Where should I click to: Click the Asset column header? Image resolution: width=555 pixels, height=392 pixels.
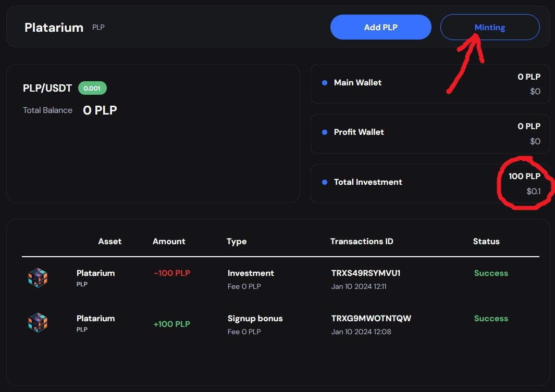(x=110, y=242)
